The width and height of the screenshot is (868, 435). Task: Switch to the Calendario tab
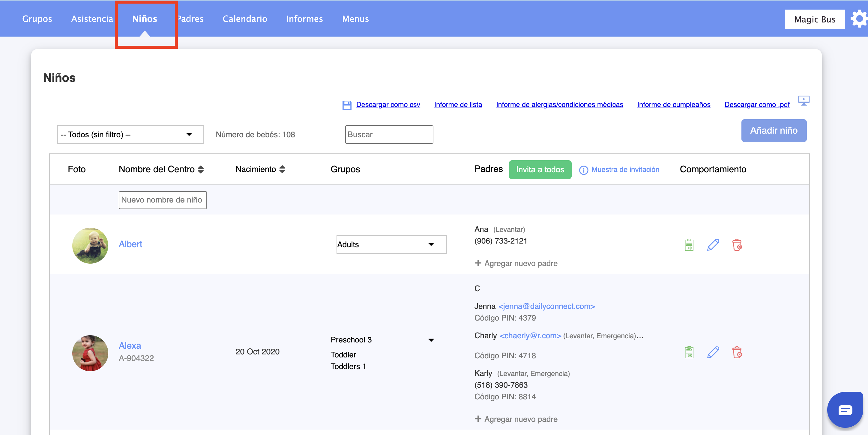point(245,19)
